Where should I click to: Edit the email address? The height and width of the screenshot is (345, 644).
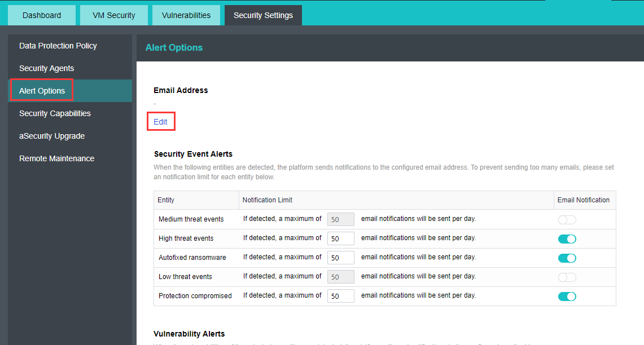coord(160,121)
